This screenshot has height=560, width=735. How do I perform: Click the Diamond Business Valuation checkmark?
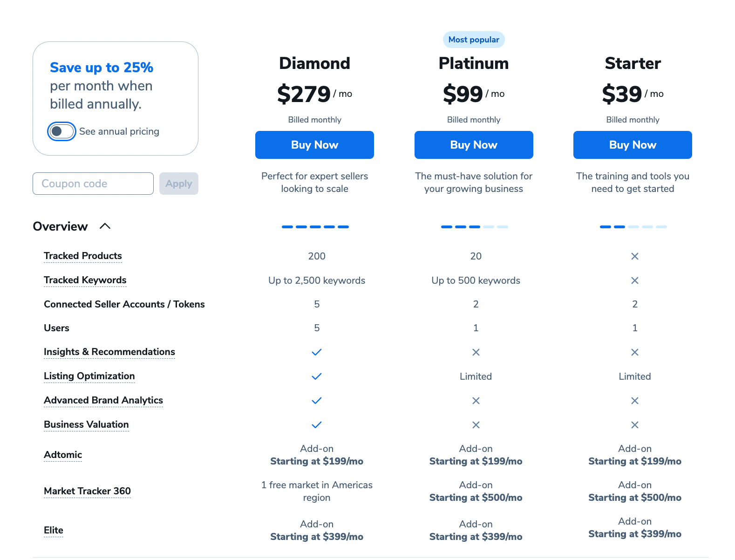tap(317, 425)
